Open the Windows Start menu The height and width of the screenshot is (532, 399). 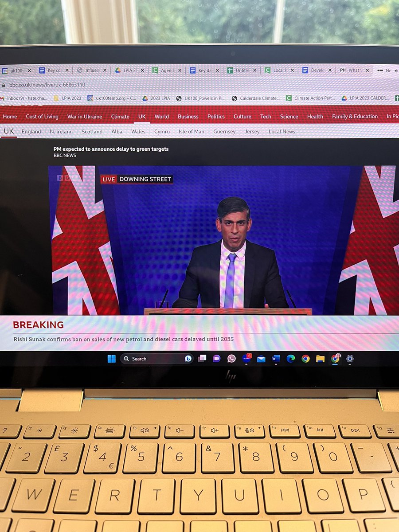pos(111,359)
